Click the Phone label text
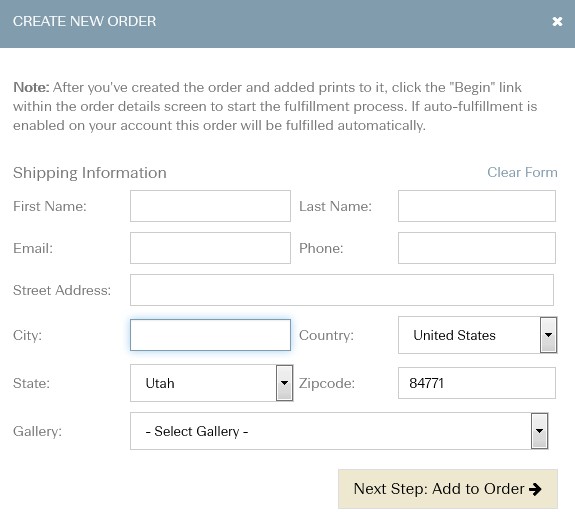The image size is (575, 523). pos(321,248)
